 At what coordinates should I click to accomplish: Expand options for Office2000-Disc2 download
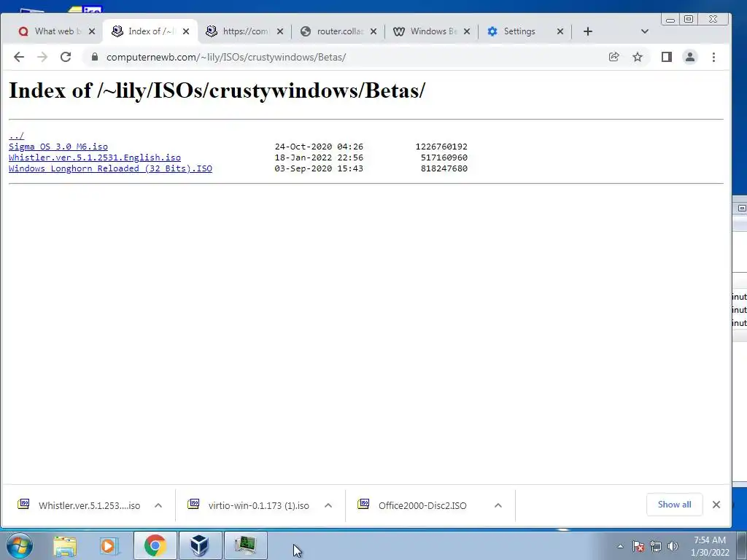(498, 506)
